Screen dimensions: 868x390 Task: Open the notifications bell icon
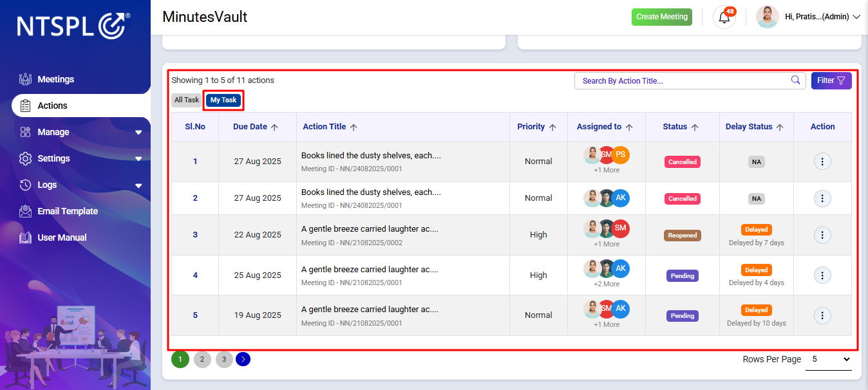pyautogui.click(x=724, y=17)
